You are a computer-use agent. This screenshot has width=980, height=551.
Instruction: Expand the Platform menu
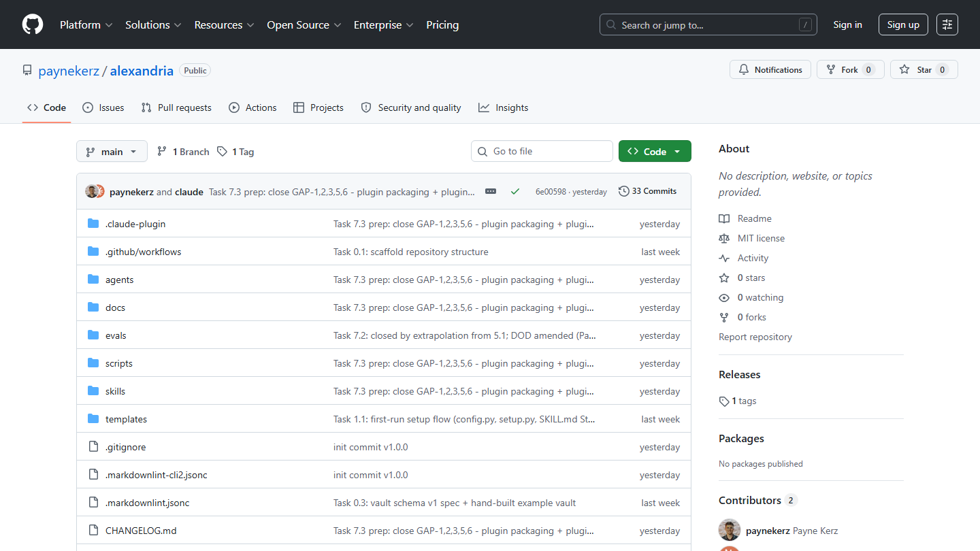click(86, 24)
